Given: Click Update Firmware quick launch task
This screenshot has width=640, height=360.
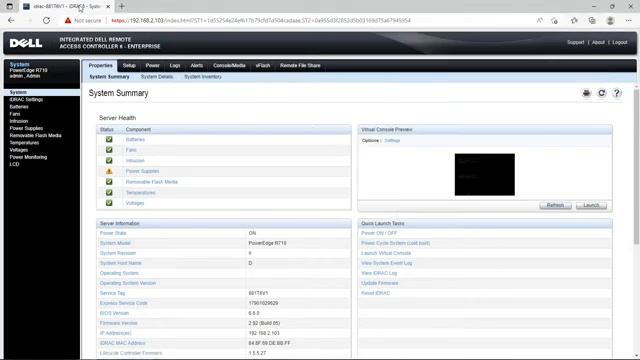Looking at the screenshot, I should point(379,283).
